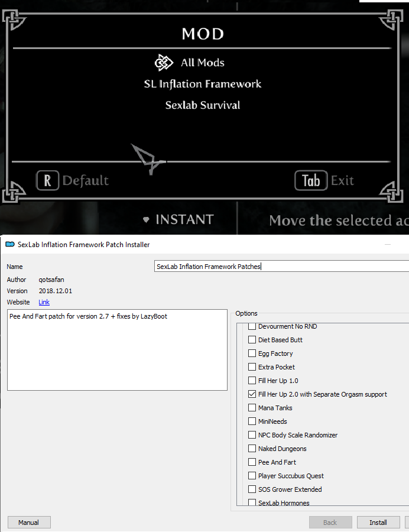
Task: Open Sexlab Survival mod entry
Action: (x=203, y=105)
